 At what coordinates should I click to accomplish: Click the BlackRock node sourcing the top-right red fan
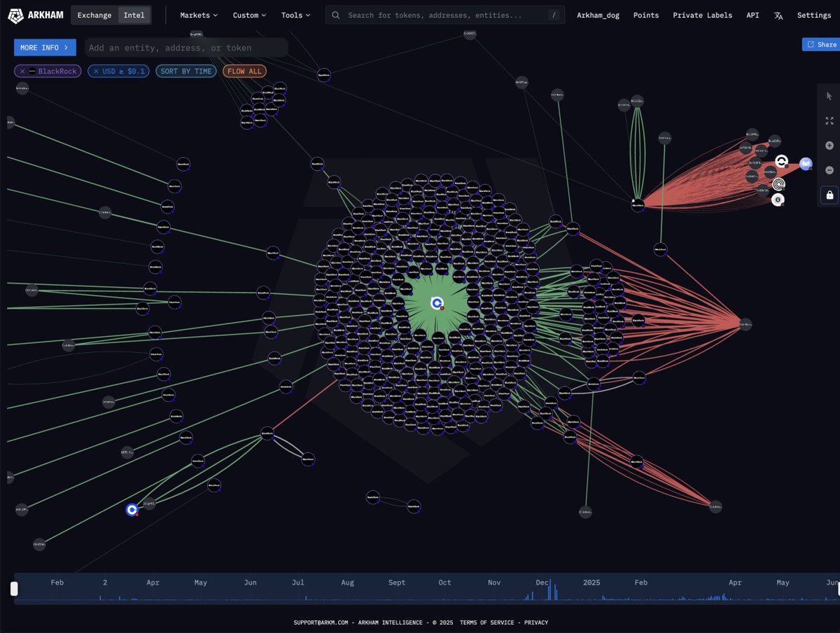(x=638, y=205)
